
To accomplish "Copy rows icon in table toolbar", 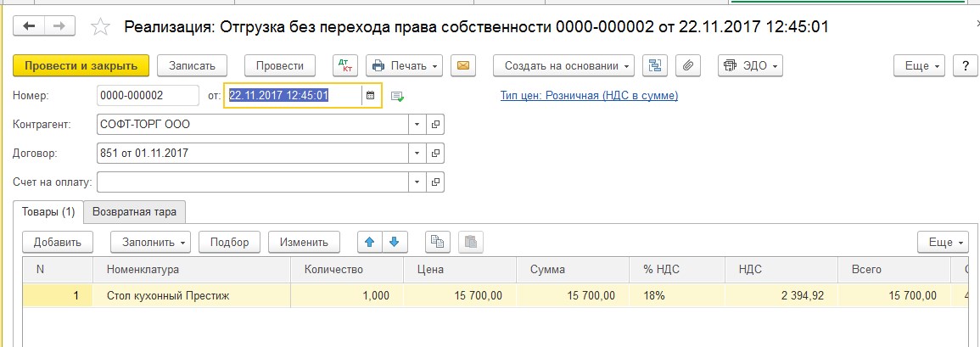I will pyautogui.click(x=438, y=242).
